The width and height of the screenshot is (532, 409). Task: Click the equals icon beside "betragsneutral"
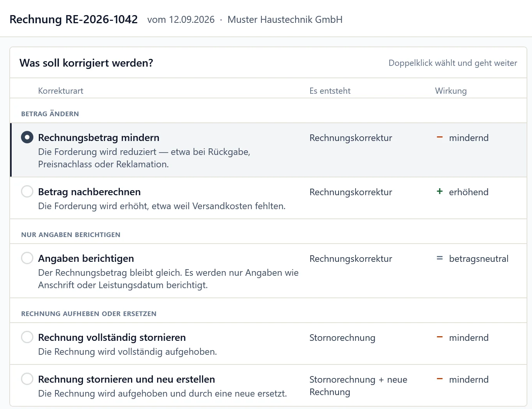click(x=440, y=258)
